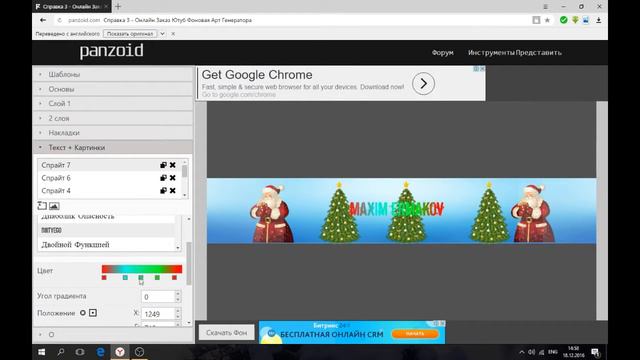
Task: Switch to Yandex Browser in the taskbar
Action: coord(120,352)
